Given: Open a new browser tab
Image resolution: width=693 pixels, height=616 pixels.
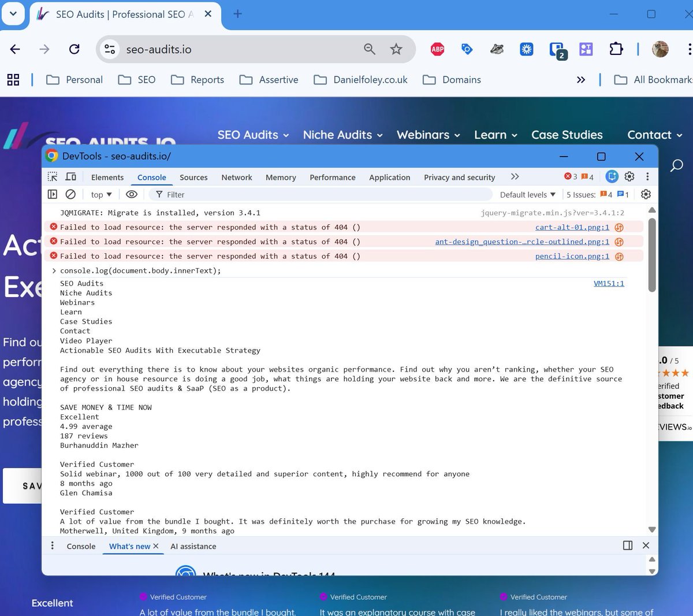Looking at the screenshot, I should pyautogui.click(x=237, y=14).
